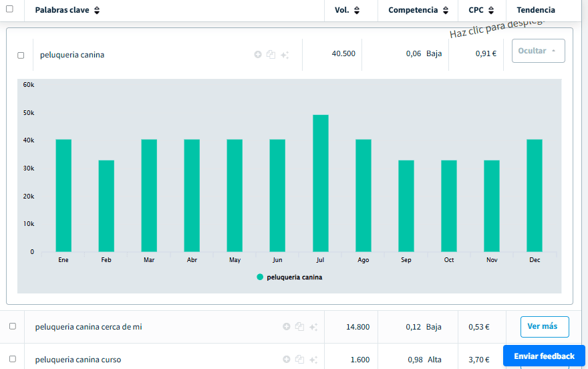Click the plus icon for 'peluqueria canina'
Image resolution: width=588 pixels, height=369 pixels.
point(258,55)
